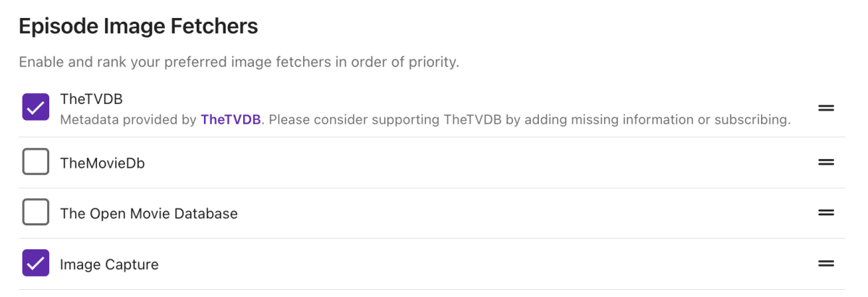Image resolution: width=868 pixels, height=297 pixels.
Task: Click The Open Movie Database reorder handle
Action: pos(826,213)
